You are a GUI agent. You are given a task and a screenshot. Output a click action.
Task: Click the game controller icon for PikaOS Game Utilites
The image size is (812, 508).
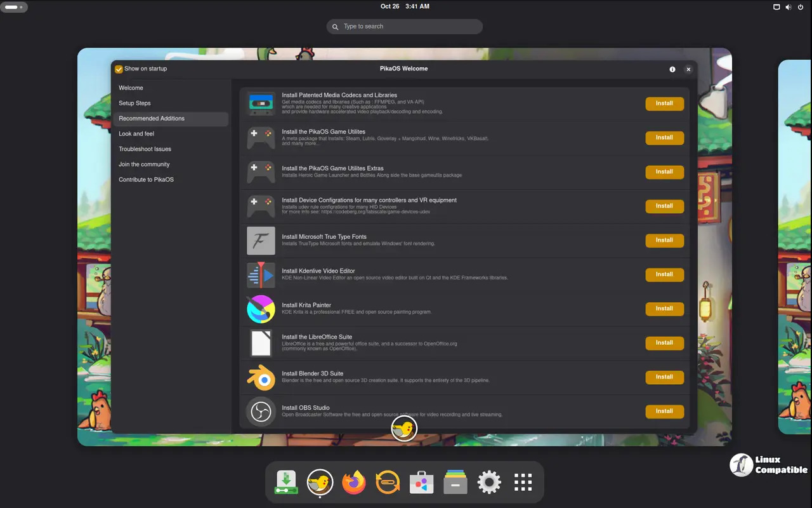tap(261, 137)
